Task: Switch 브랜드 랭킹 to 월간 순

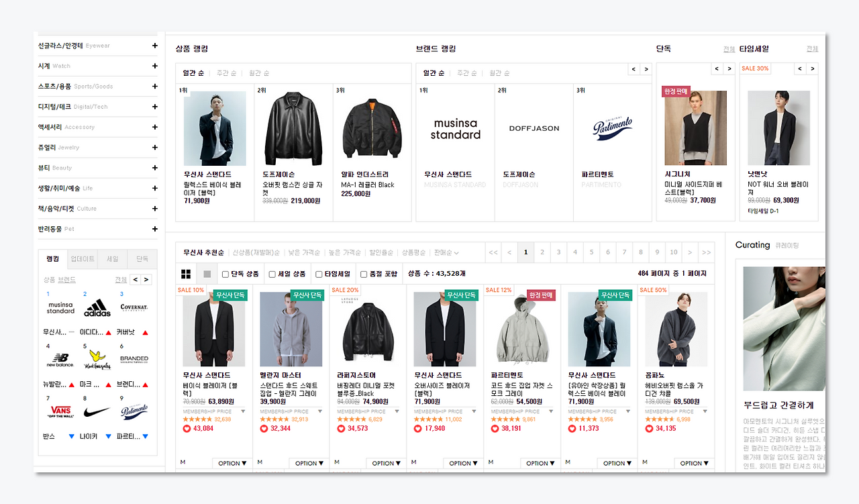Action: tap(500, 73)
